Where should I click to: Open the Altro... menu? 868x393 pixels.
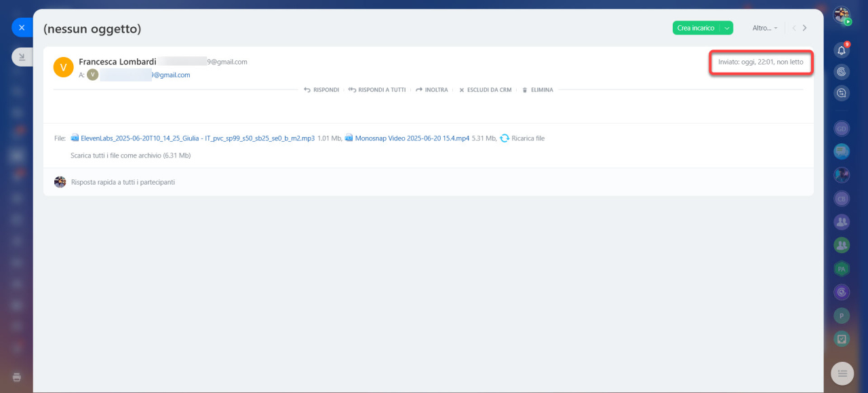[x=765, y=28]
